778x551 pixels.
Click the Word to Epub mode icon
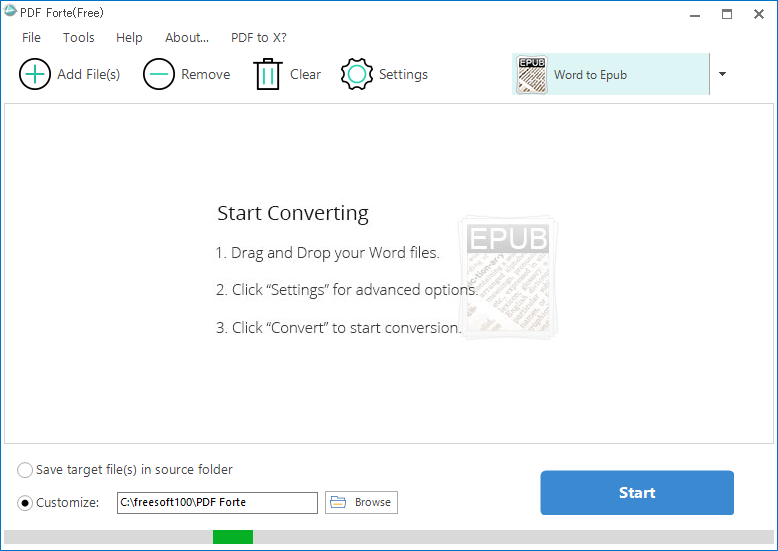[532, 74]
